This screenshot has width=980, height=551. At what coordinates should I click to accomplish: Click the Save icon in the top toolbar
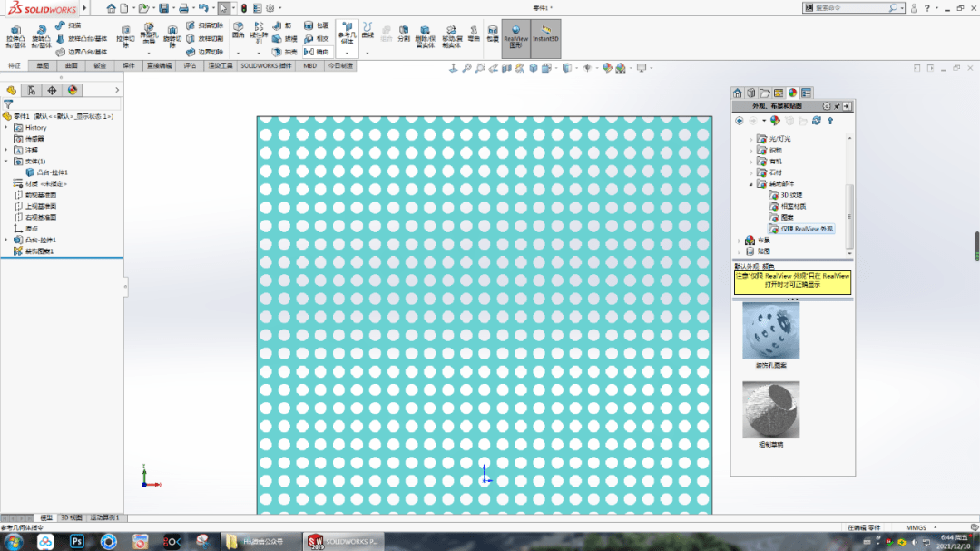(164, 8)
